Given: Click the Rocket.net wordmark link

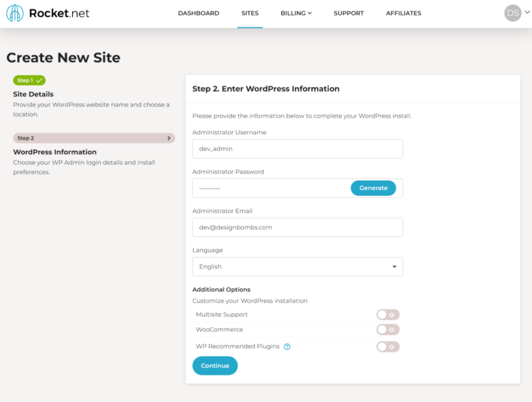Looking at the screenshot, I should 59,13.
